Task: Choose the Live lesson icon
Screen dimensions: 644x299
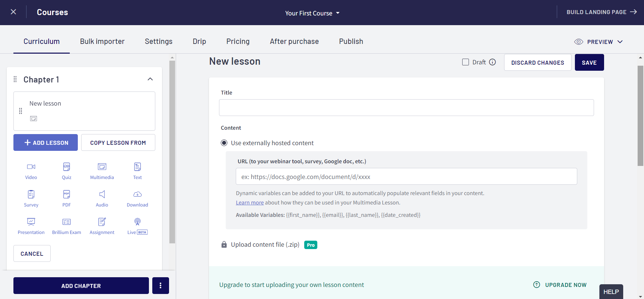Action: [x=138, y=222]
